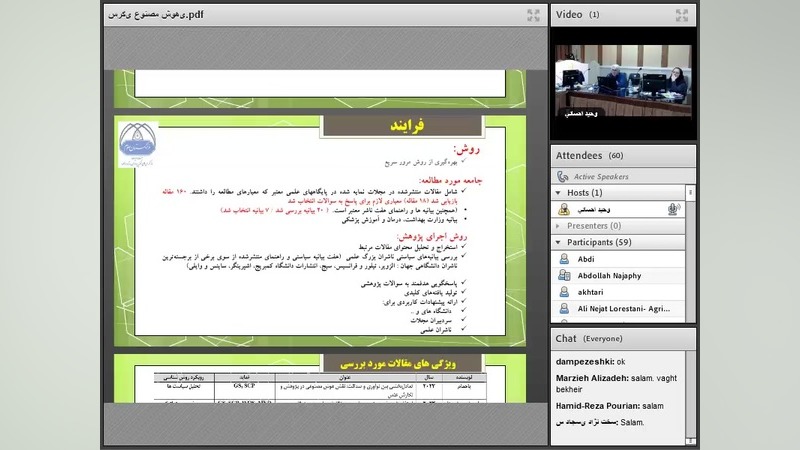Click the host's microphone speaking icon
The width and height of the screenshot is (800, 450).
coord(673,209)
